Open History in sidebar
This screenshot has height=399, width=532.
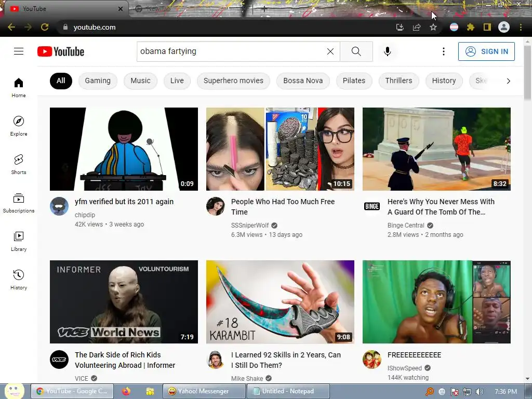coord(19,280)
